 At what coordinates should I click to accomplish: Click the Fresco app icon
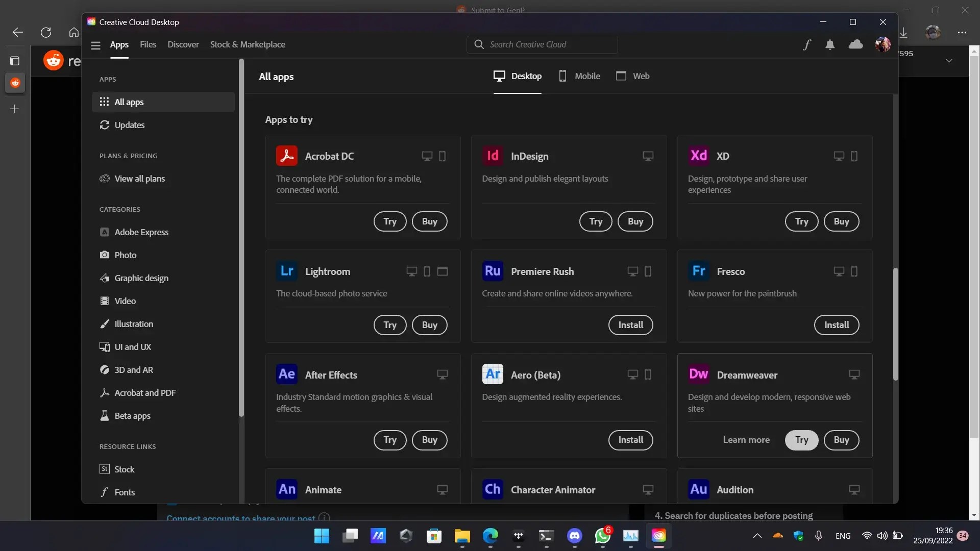tap(699, 271)
